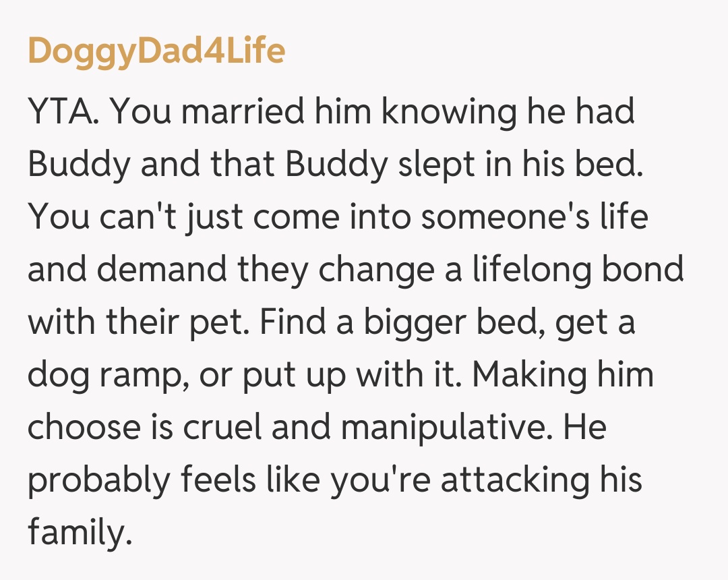Open the DoggyDad4Life user profile
Viewport: 728px width, 580px height.
(156, 51)
